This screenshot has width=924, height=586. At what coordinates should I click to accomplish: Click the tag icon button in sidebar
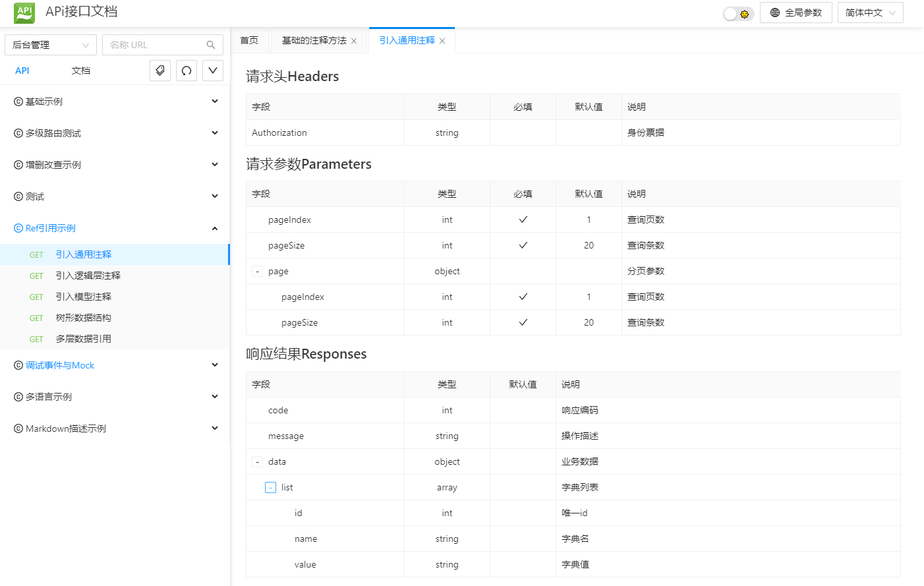(160, 71)
